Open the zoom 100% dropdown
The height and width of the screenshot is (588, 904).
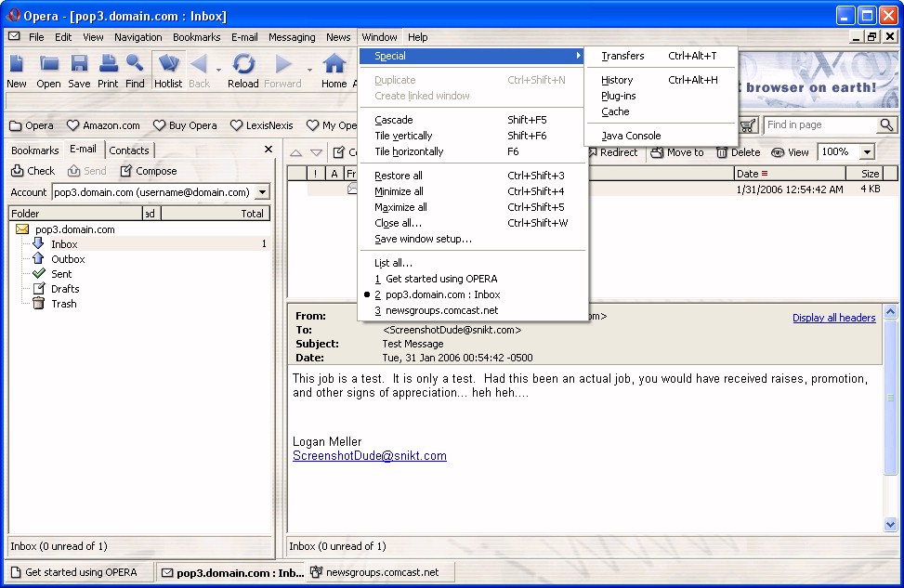click(x=868, y=152)
